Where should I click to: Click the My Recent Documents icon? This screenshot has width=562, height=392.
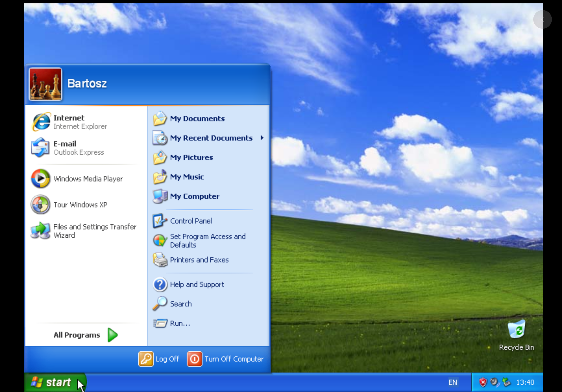[160, 138]
